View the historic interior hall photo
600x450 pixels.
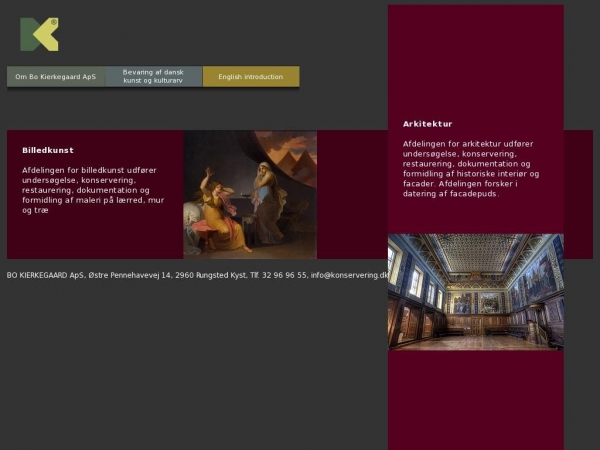(476, 292)
